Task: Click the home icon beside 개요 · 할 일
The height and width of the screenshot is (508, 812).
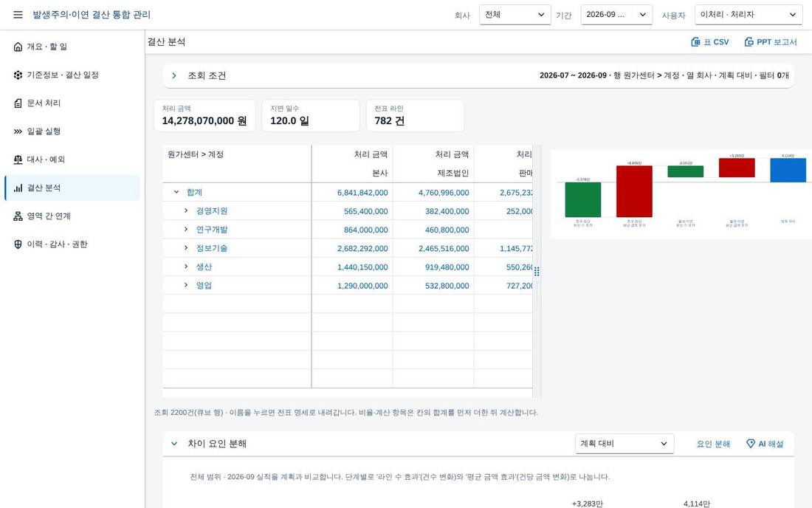Action: tap(18, 47)
